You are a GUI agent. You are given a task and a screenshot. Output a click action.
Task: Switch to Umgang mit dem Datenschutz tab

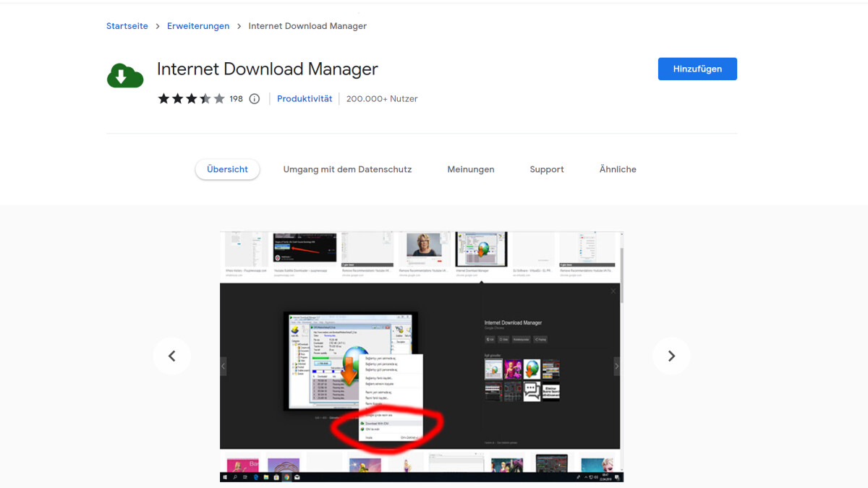347,169
